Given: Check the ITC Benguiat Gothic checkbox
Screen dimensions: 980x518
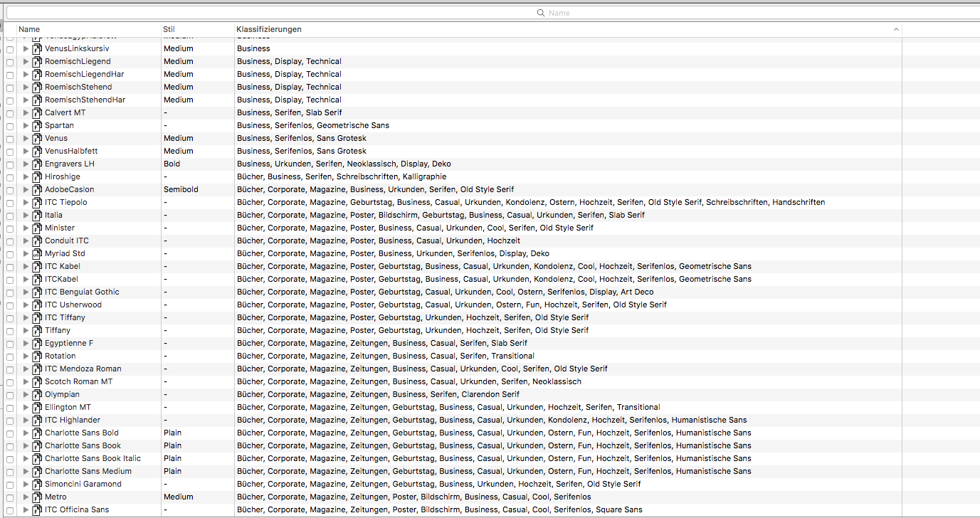Looking at the screenshot, I should [10, 292].
